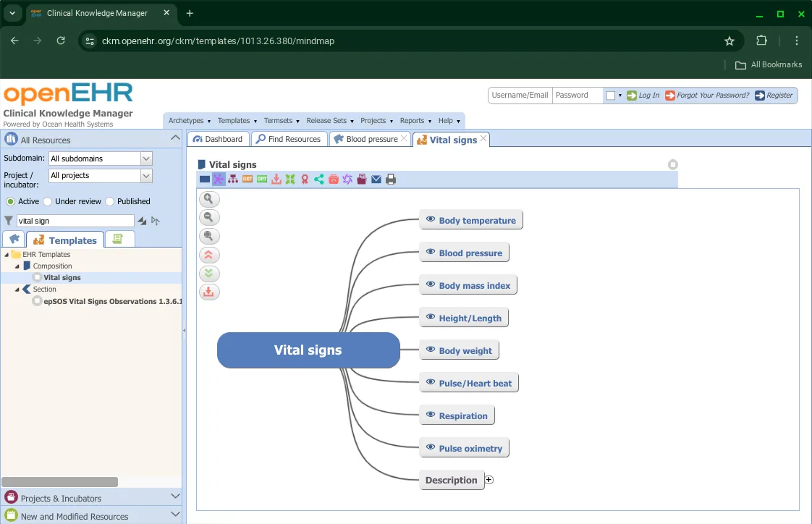Click the Register button
The height and width of the screenshot is (524, 812).
(x=774, y=95)
